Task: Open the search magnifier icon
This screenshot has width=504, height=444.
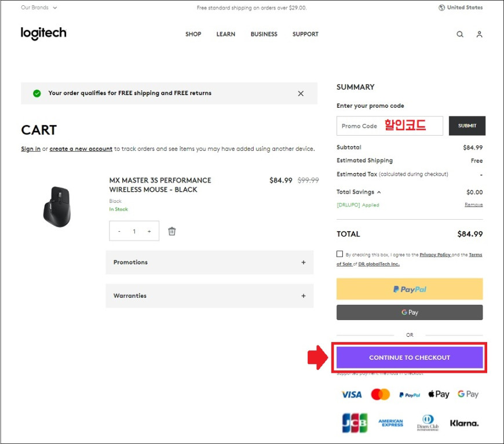Action: 460,34
